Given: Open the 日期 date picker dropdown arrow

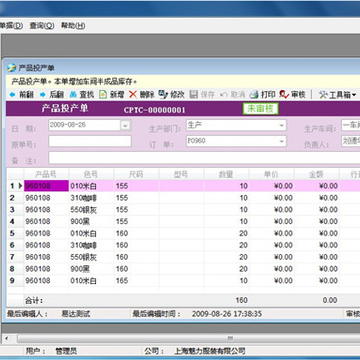Looking at the screenshot, I should (x=125, y=125).
